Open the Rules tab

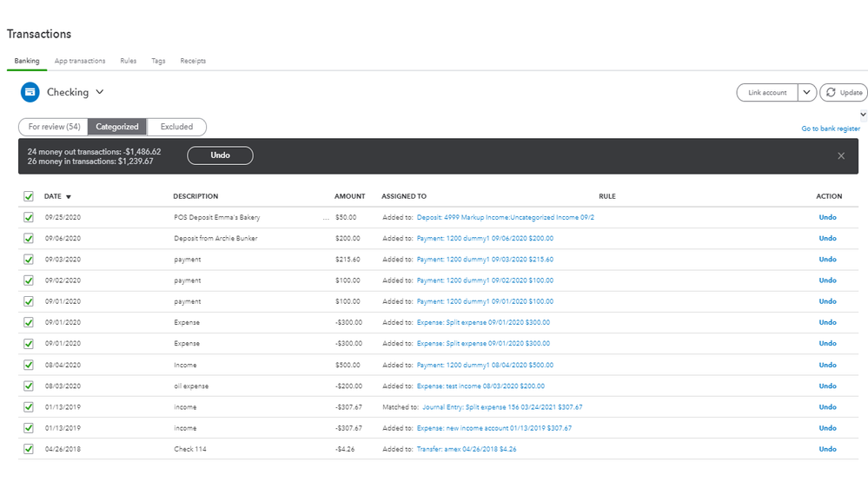click(x=128, y=61)
